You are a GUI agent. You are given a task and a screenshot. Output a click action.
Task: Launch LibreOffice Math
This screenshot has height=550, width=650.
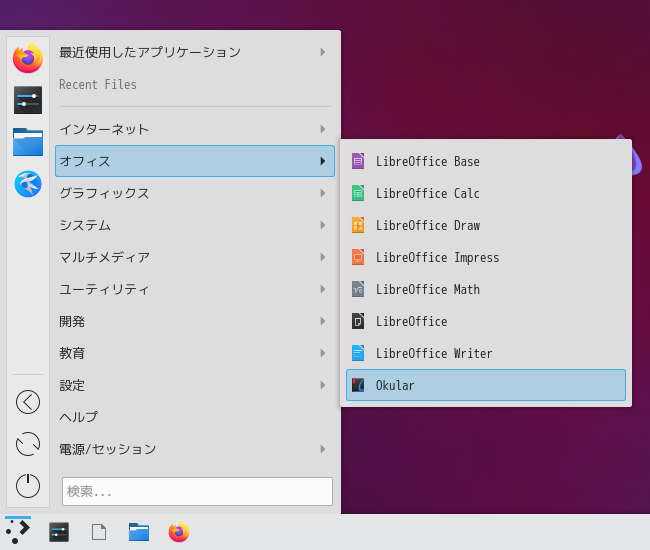[486, 289]
